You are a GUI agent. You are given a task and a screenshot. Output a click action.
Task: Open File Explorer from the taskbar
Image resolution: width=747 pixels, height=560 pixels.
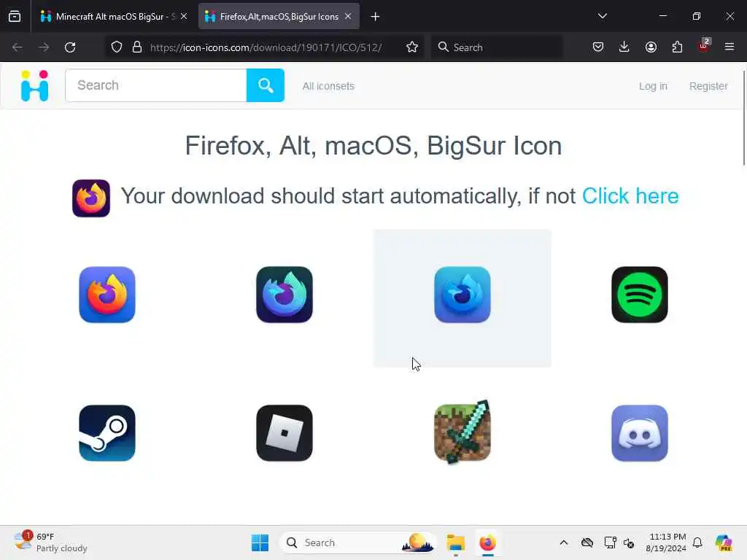pos(455,542)
